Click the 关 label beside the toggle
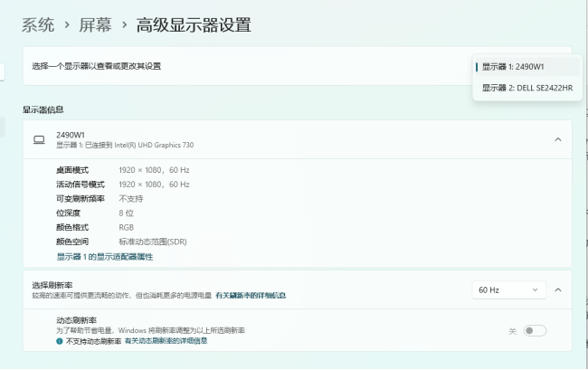588x370 pixels. pyautogui.click(x=513, y=331)
